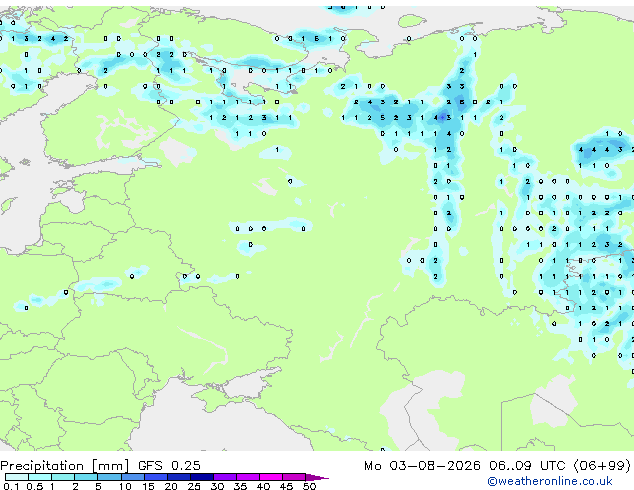Image resolution: width=634 pixels, height=490 pixels.
Task: Click the 2–5 mm legend swatch
Action: pyautogui.click(x=86, y=477)
